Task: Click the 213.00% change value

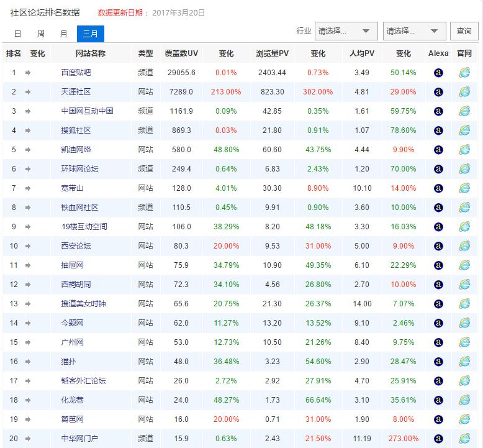Action: 226,92
